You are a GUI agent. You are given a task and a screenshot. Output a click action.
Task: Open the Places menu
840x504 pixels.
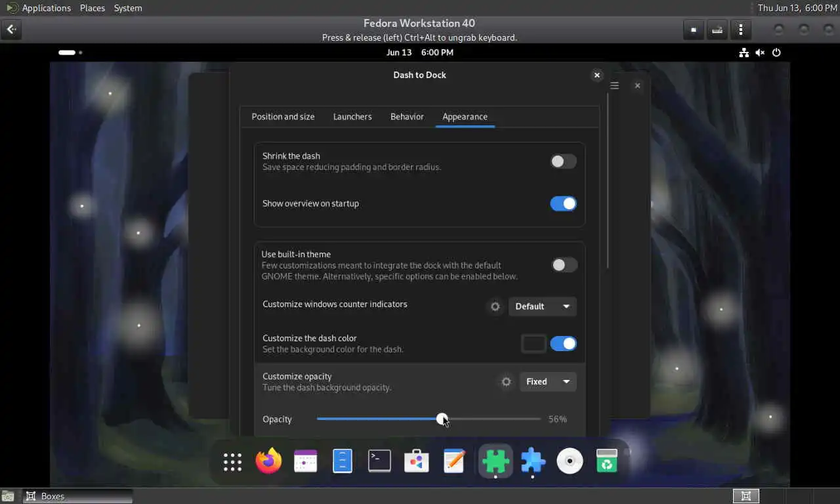(x=93, y=8)
